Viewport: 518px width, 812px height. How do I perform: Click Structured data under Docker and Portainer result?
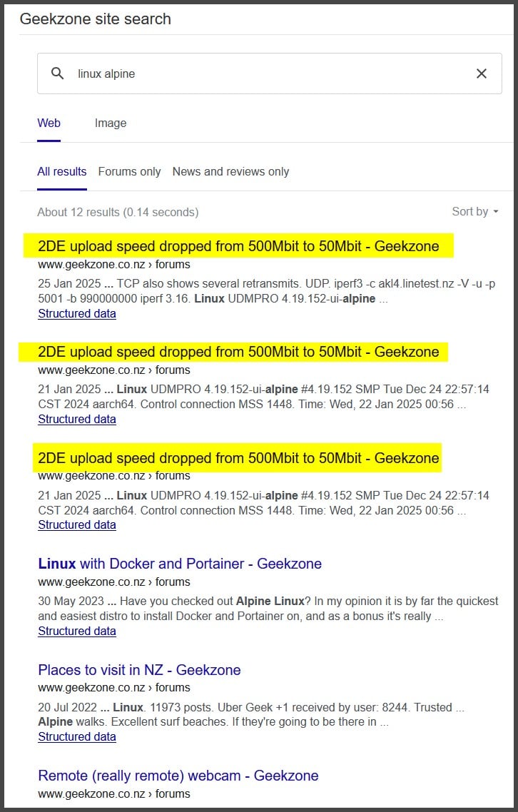click(77, 631)
